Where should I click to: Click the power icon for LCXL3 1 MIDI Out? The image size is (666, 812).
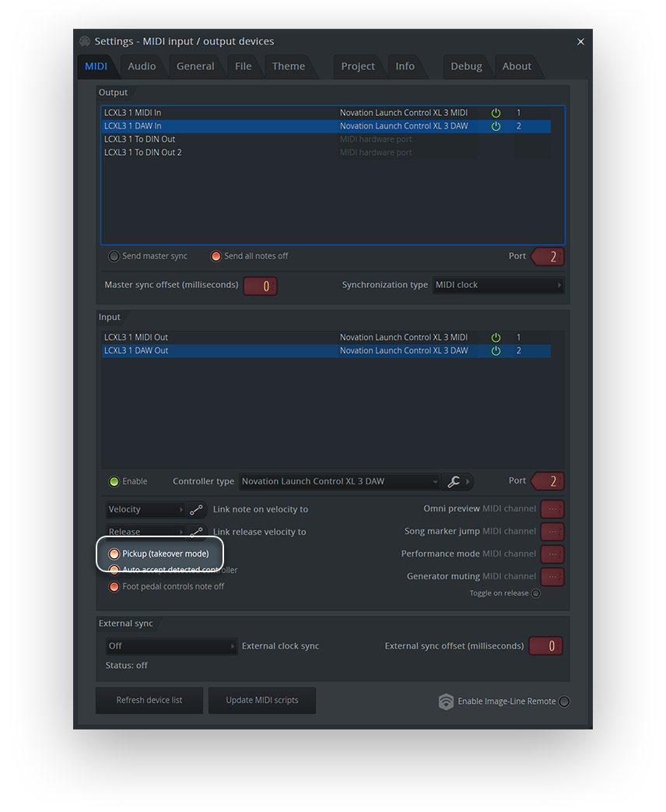click(x=496, y=338)
